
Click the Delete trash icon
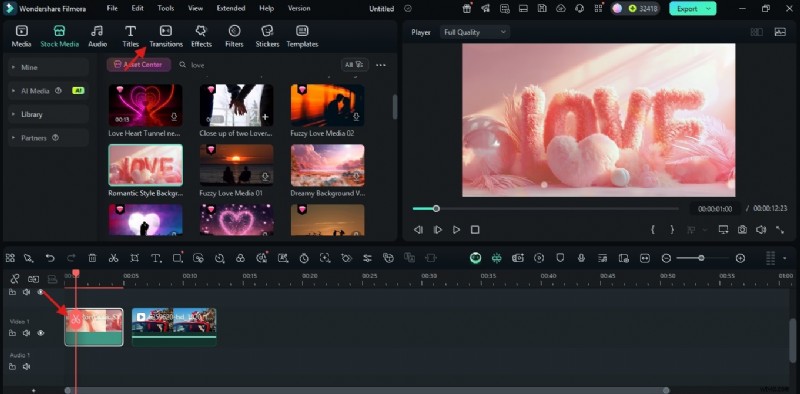(92, 258)
